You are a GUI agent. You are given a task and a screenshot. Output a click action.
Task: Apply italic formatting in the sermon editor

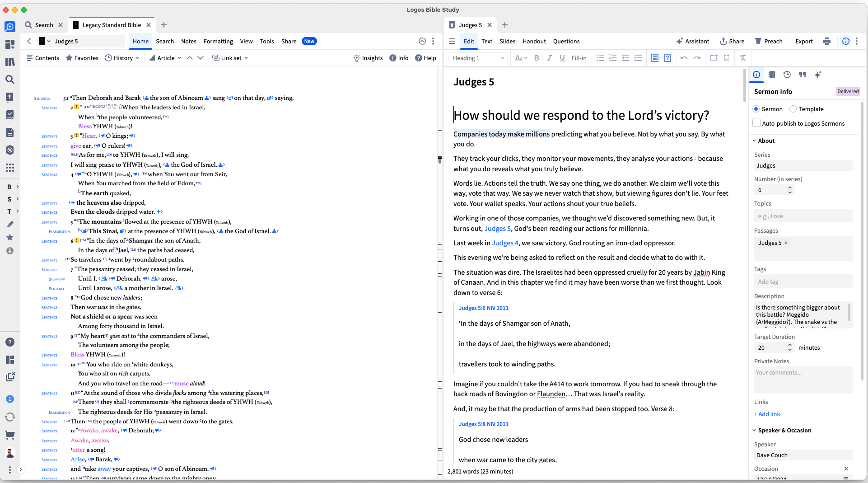[x=549, y=58]
